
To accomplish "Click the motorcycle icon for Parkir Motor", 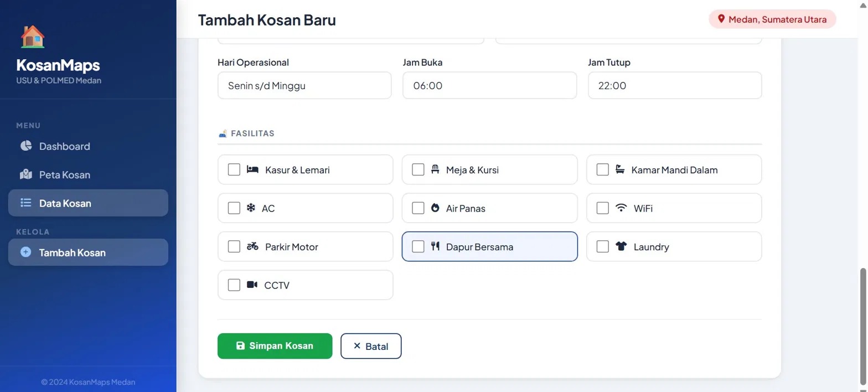I will click(x=252, y=246).
